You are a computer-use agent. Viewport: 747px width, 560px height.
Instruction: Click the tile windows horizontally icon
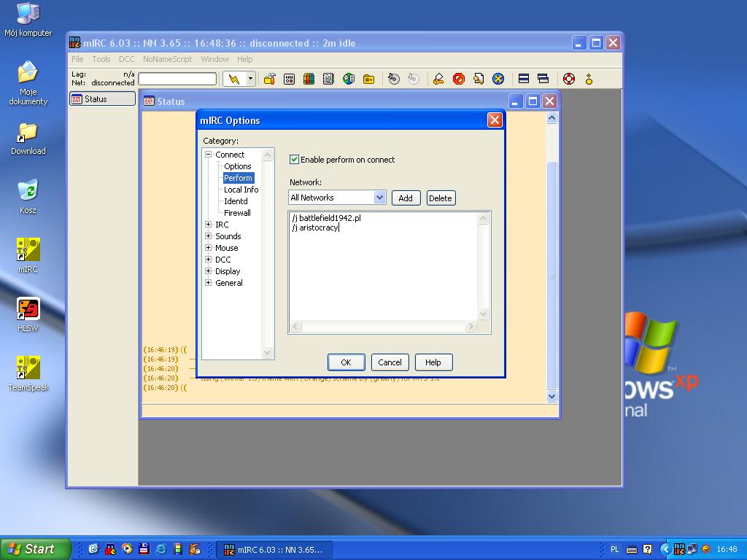523,79
